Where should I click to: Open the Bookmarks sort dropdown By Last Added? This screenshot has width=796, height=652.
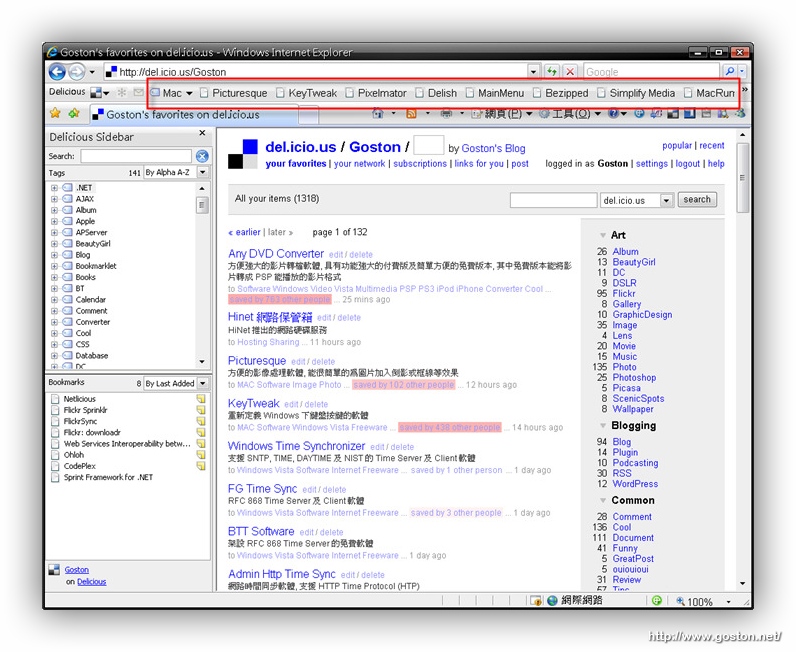pyautogui.click(x=203, y=383)
